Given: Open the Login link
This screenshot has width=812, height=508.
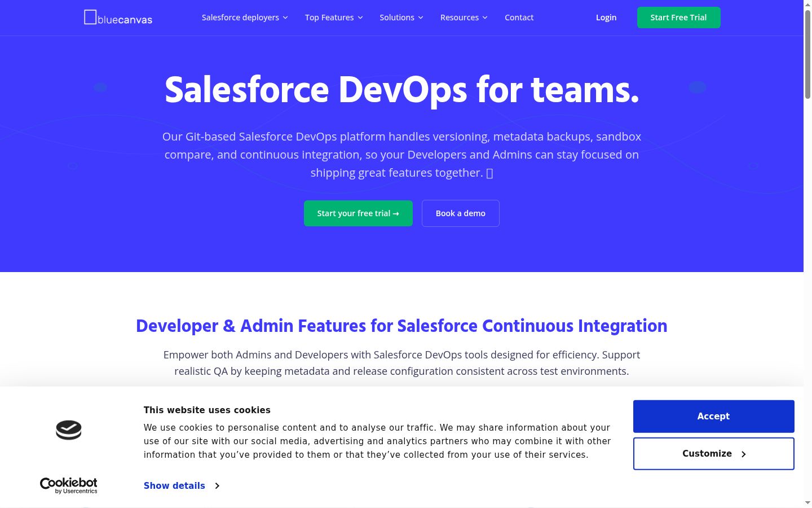Looking at the screenshot, I should click(x=606, y=17).
